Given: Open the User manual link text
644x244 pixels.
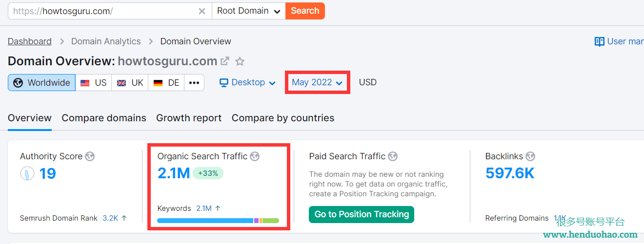Looking at the screenshot, I should coord(625,41).
